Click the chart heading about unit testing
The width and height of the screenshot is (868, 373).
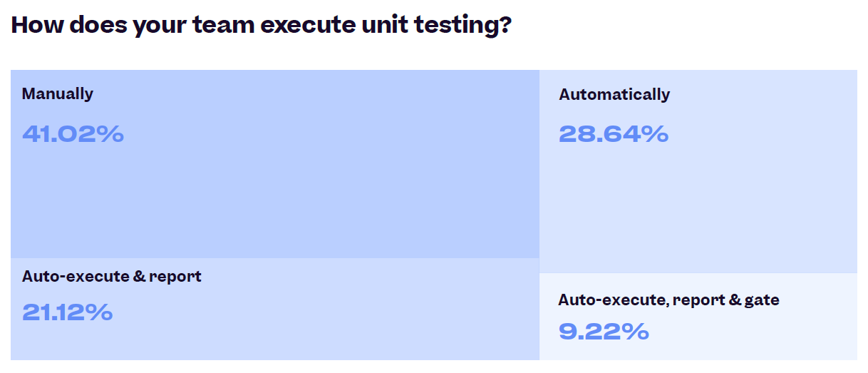[262, 25]
